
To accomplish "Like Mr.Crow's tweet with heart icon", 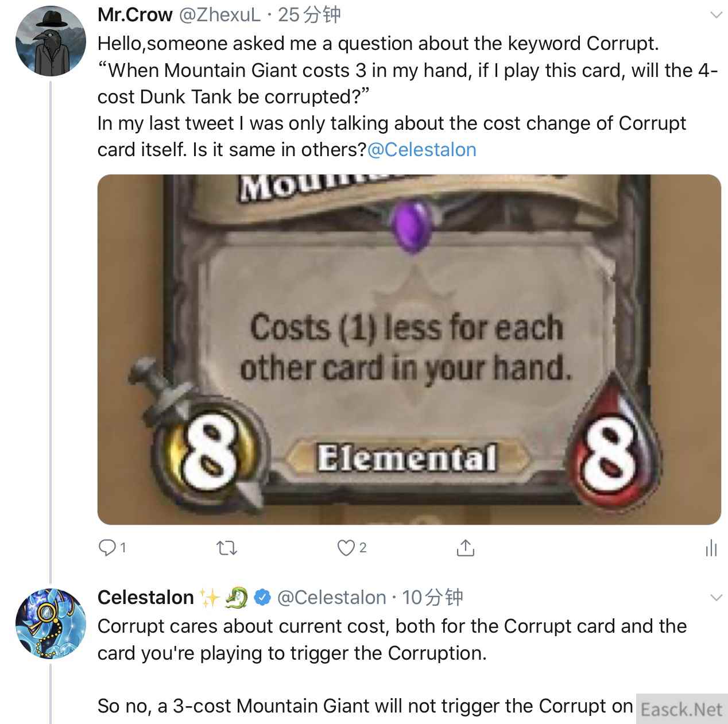I will coord(346,548).
